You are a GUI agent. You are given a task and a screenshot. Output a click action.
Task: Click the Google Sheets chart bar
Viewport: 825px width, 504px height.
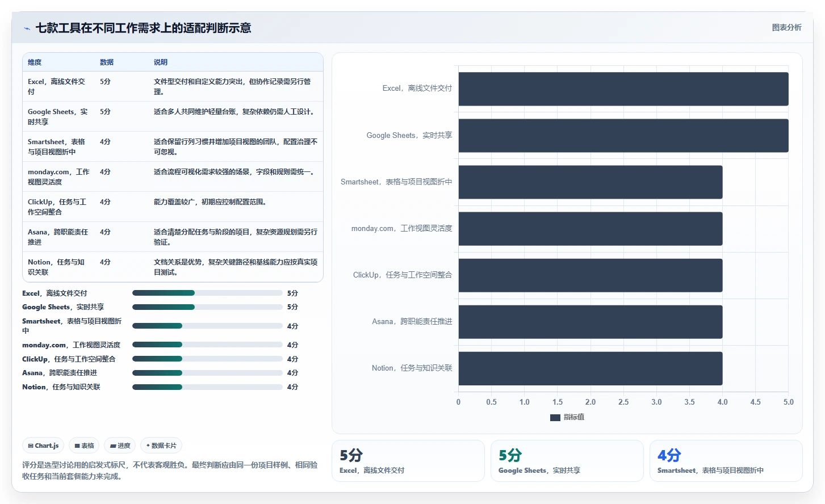click(623, 136)
